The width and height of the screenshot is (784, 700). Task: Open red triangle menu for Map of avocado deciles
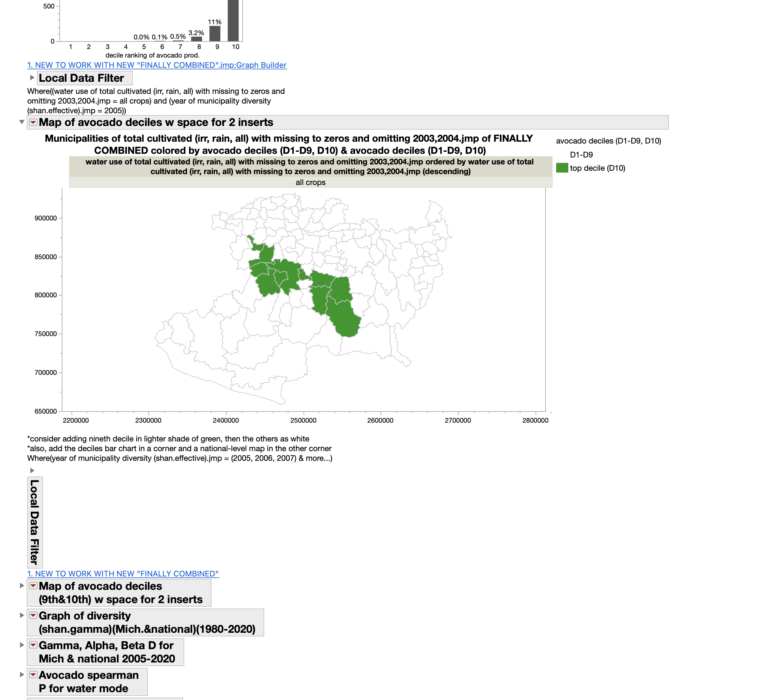click(x=33, y=122)
